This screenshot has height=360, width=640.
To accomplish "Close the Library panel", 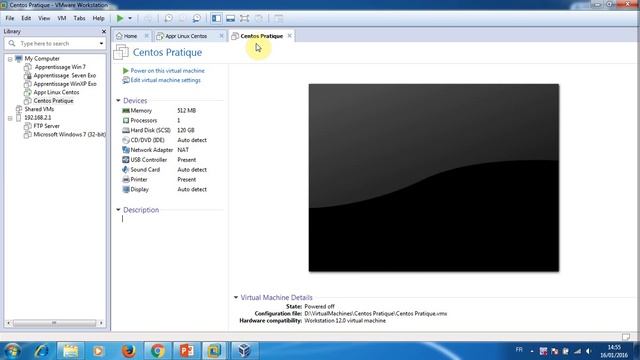I will [104, 31].
